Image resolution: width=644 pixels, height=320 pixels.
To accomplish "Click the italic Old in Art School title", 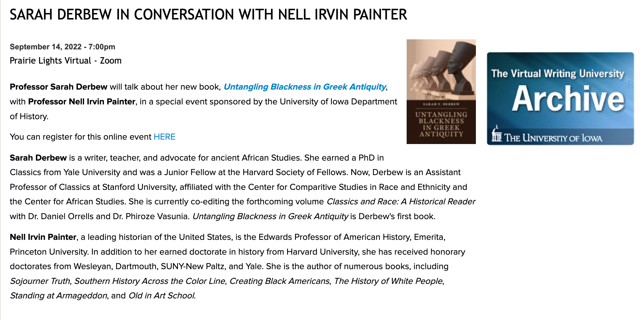I will (x=162, y=296).
